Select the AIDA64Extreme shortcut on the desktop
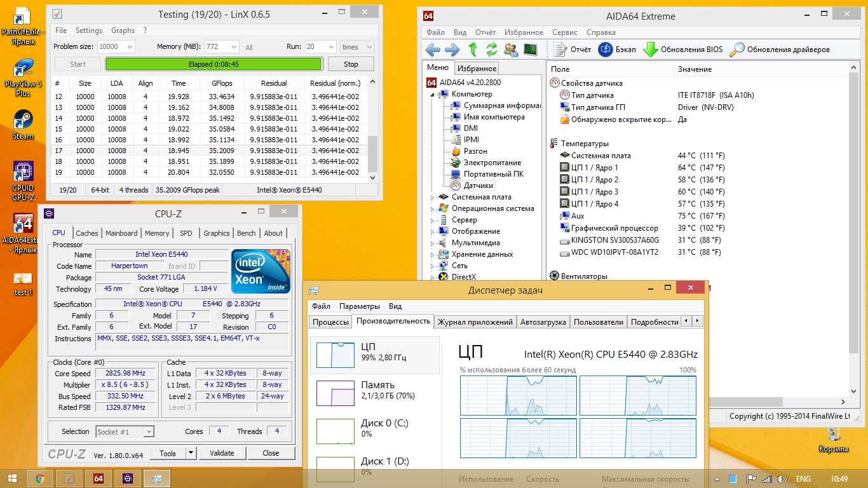This screenshot has width=868, height=488. point(23,233)
